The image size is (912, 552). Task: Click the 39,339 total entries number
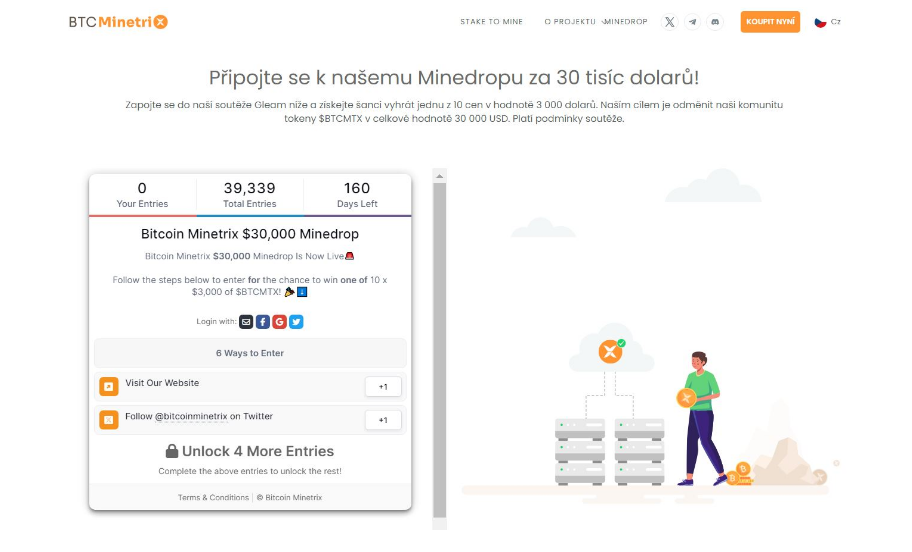pyautogui.click(x=250, y=188)
